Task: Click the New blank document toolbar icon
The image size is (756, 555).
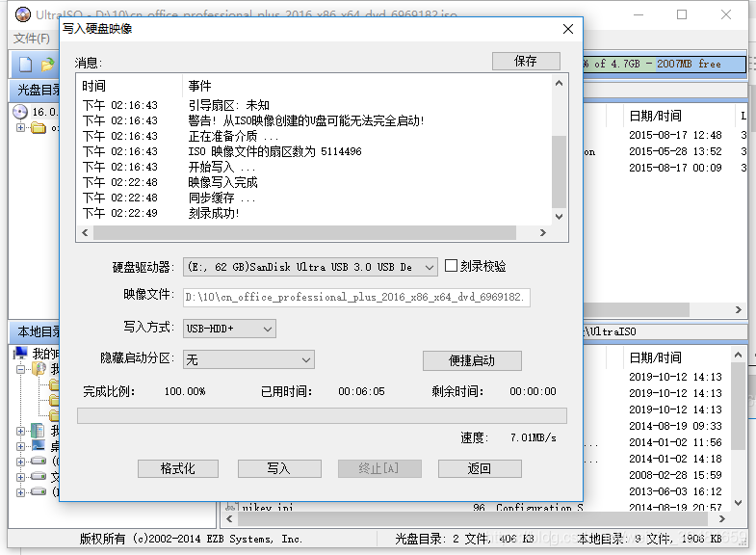Action: click(x=26, y=65)
